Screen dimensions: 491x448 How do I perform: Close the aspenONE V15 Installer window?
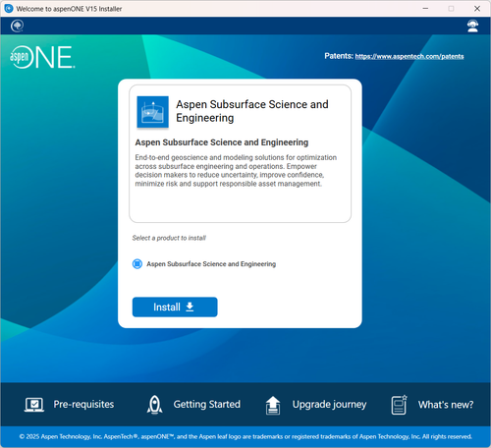pos(477,9)
